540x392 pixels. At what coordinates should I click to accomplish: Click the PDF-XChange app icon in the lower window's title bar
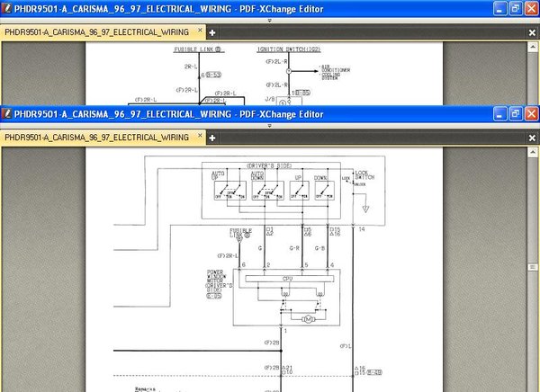(7, 113)
